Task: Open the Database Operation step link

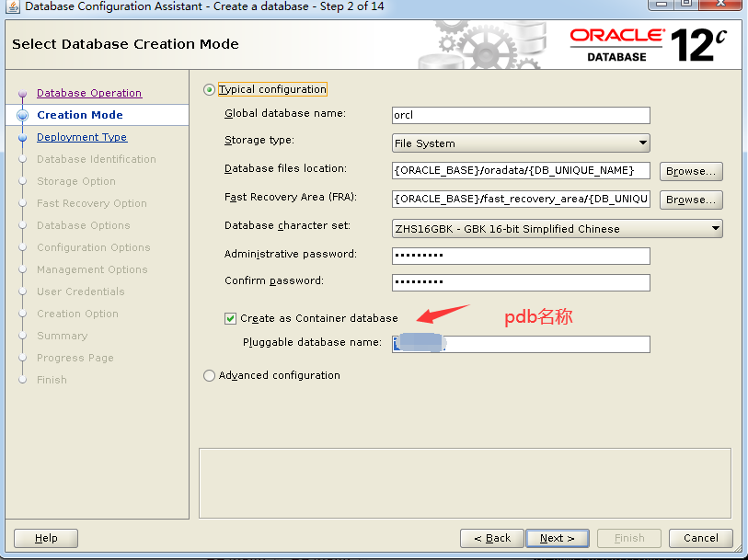Action: pos(89,93)
